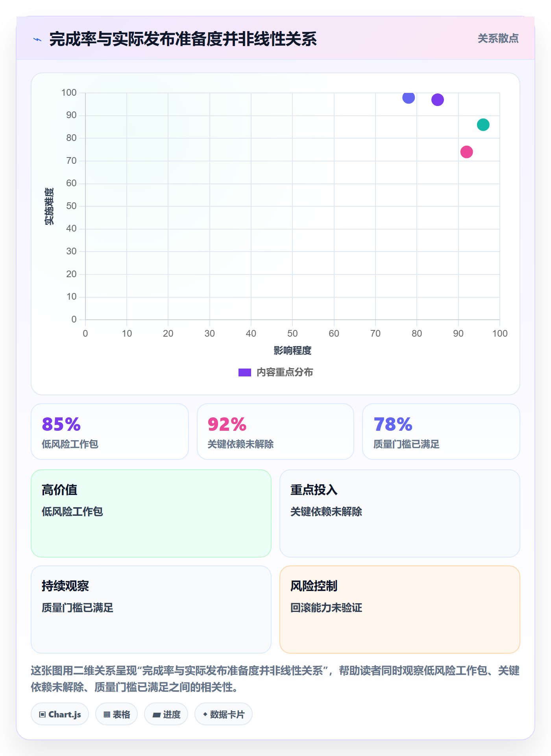Image resolution: width=551 pixels, height=756 pixels.
Task: Click the teal scatter point near 96
Action: (x=483, y=125)
